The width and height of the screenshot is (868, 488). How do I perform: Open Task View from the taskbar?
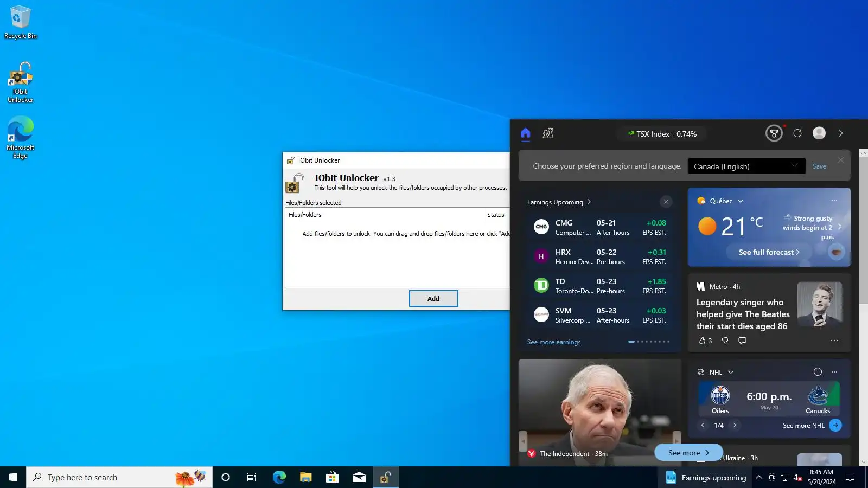pyautogui.click(x=252, y=477)
